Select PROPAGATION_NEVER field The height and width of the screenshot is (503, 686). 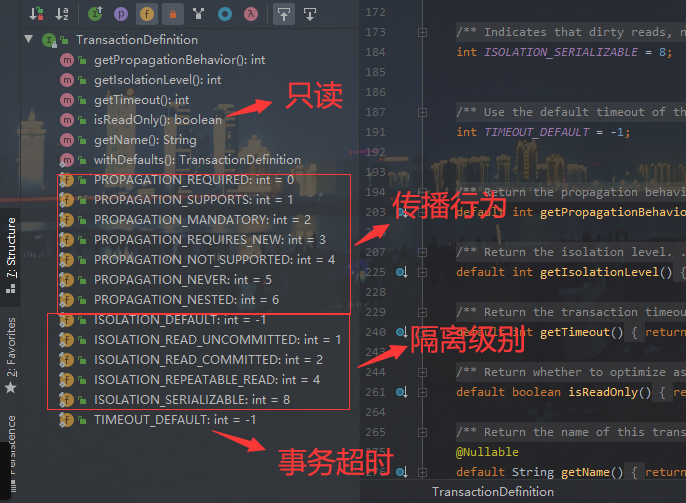pos(183,280)
